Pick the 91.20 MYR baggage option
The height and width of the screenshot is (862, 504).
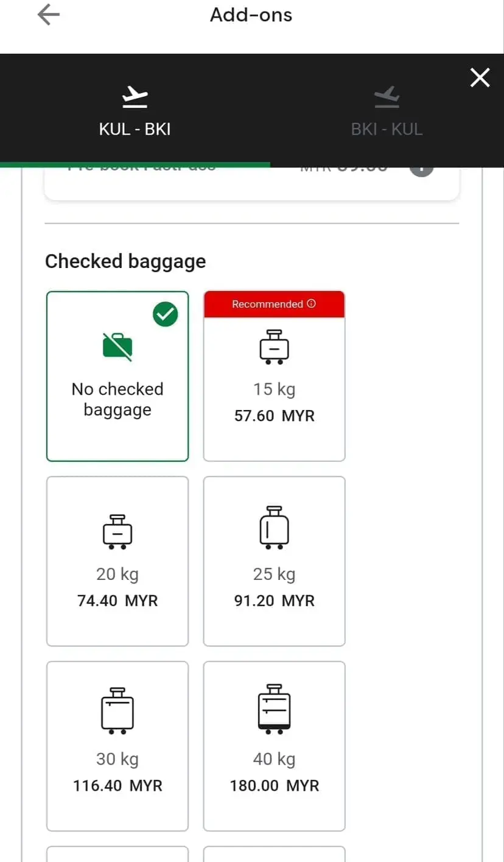coord(274,601)
